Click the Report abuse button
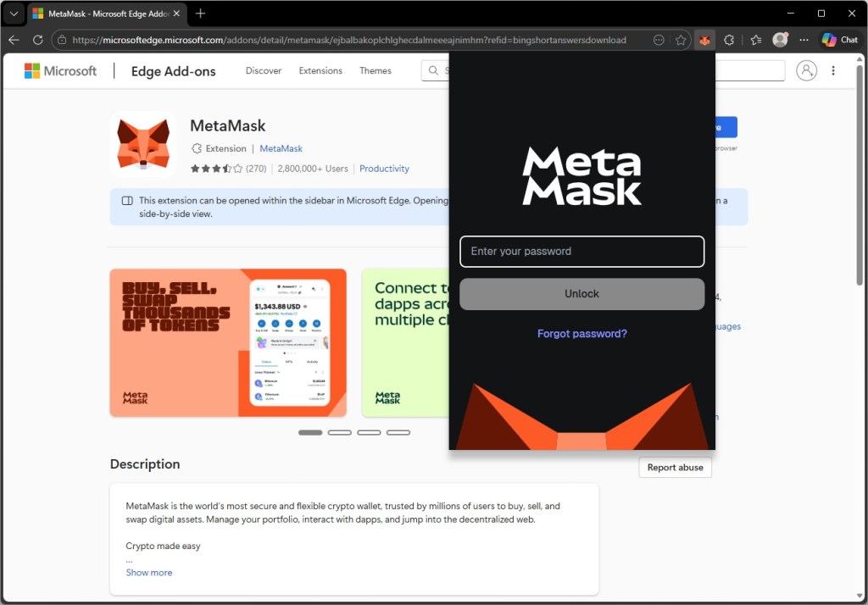 click(675, 468)
